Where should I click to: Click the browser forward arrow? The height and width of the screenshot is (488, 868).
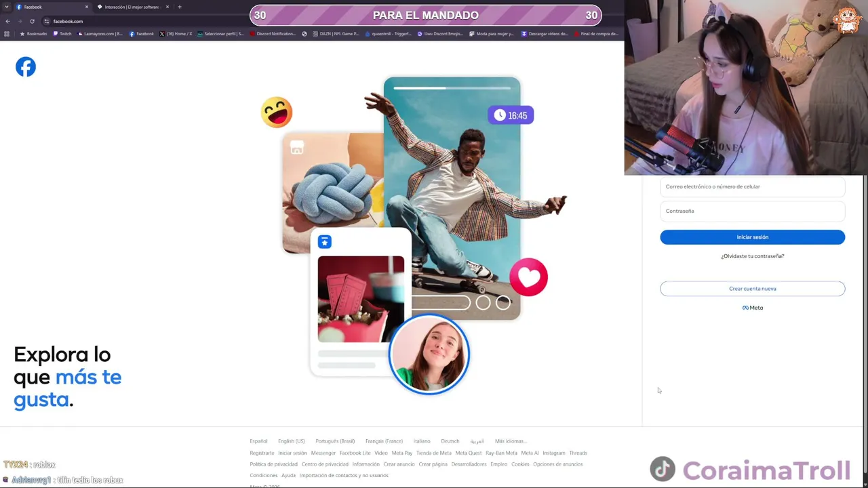click(x=20, y=21)
